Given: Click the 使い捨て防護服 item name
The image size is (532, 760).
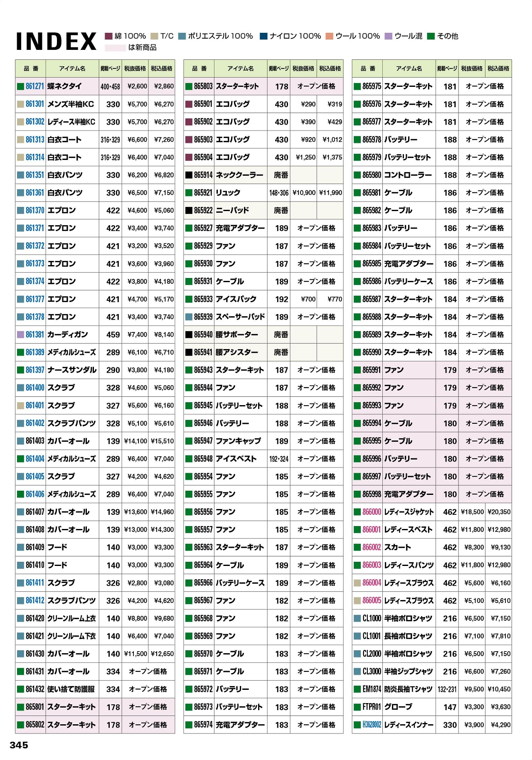Looking at the screenshot, I should point(71,689).
